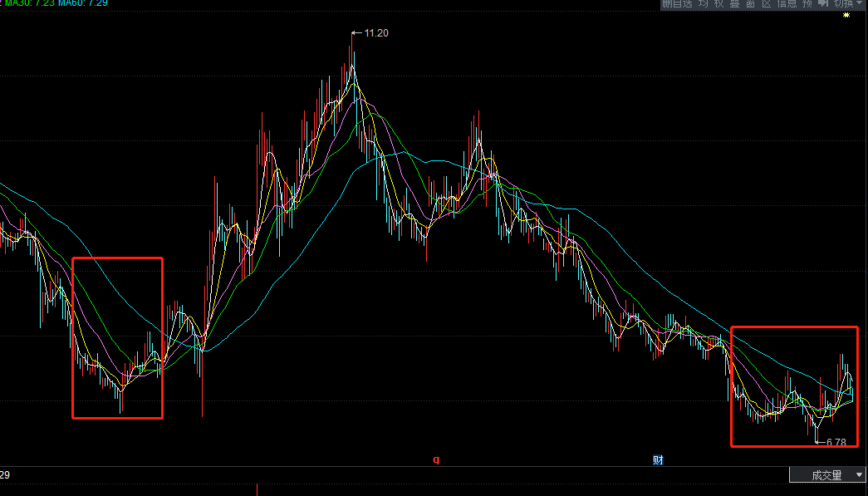868x496 pixels.
Task: Click the 11.20 high price label
Action: pyautogui.click(x=376, y=33)
